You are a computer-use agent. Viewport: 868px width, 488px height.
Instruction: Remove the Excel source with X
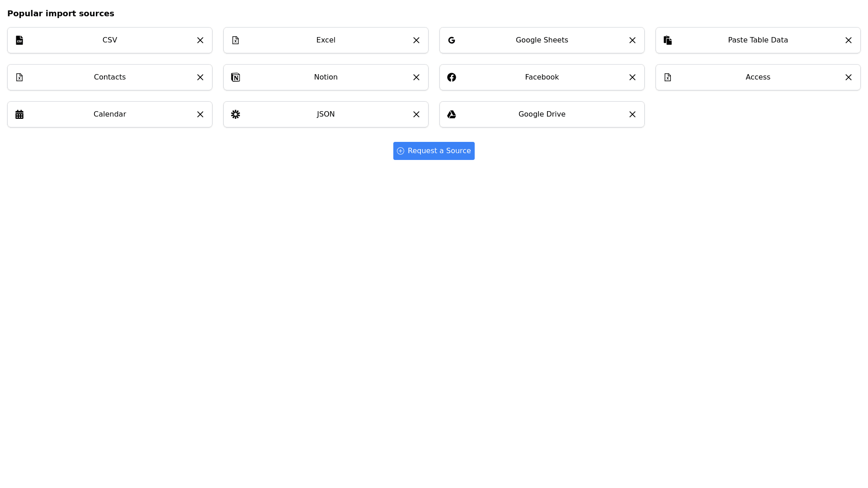pos(416,40)
